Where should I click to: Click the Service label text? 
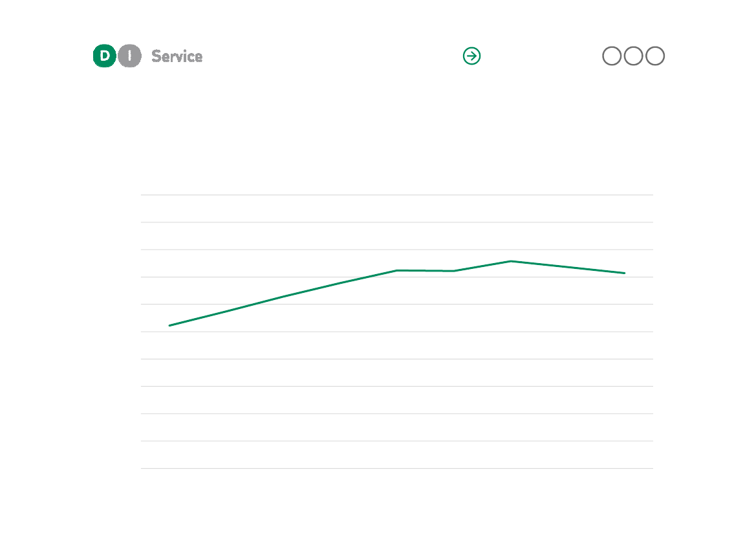coord(177,56)
